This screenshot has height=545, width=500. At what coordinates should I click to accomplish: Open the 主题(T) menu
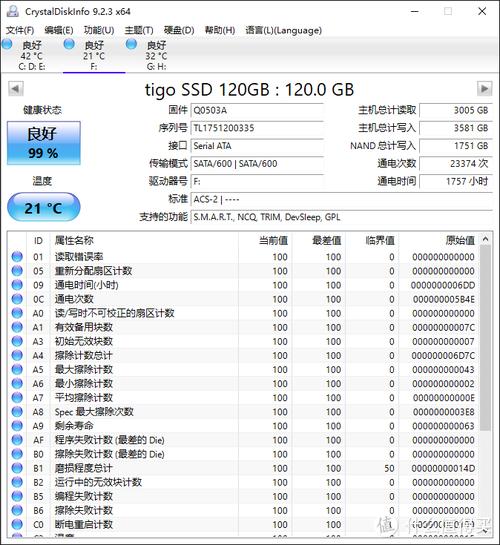[139, 30]
